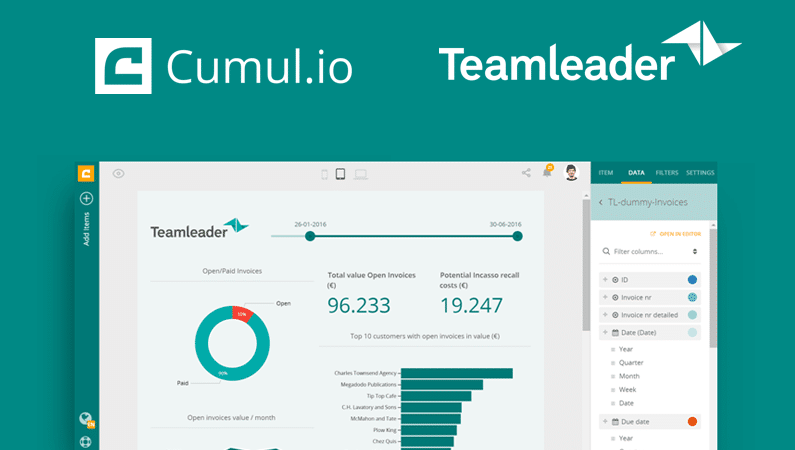
Task: Click the Invoice nr column row
Action: 650,297
